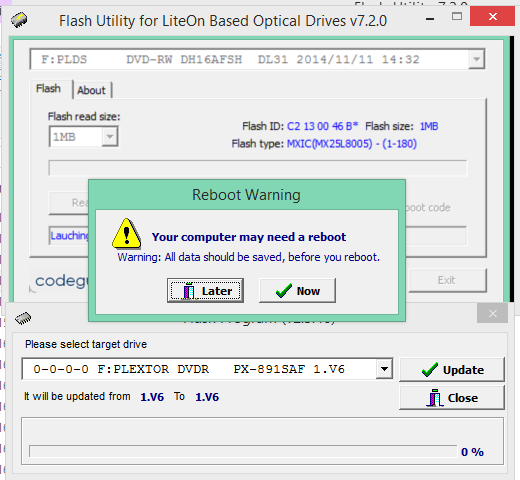The width and height of the screenshot is (520, 480).
Task: Click the Warning: All data should be saved text
Action: point(248,257)
